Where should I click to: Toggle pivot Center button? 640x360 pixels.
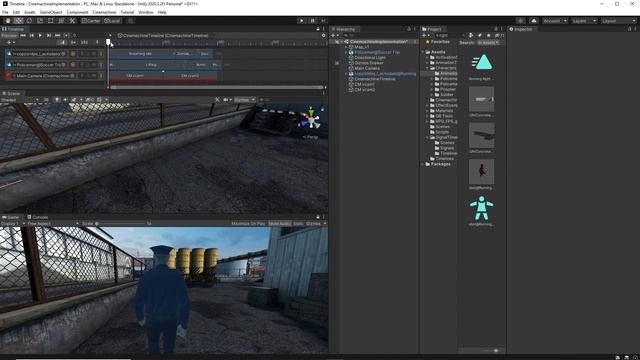(91, 20)
